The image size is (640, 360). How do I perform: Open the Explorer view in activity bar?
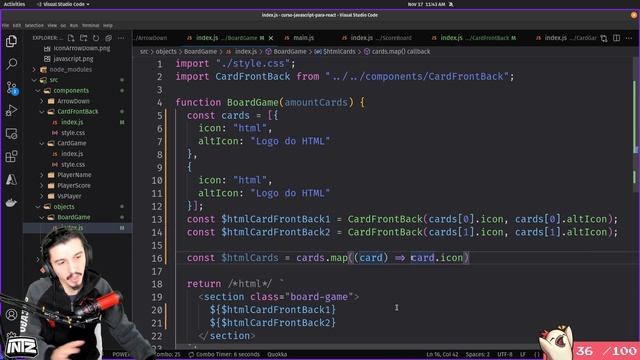(11, 41)
